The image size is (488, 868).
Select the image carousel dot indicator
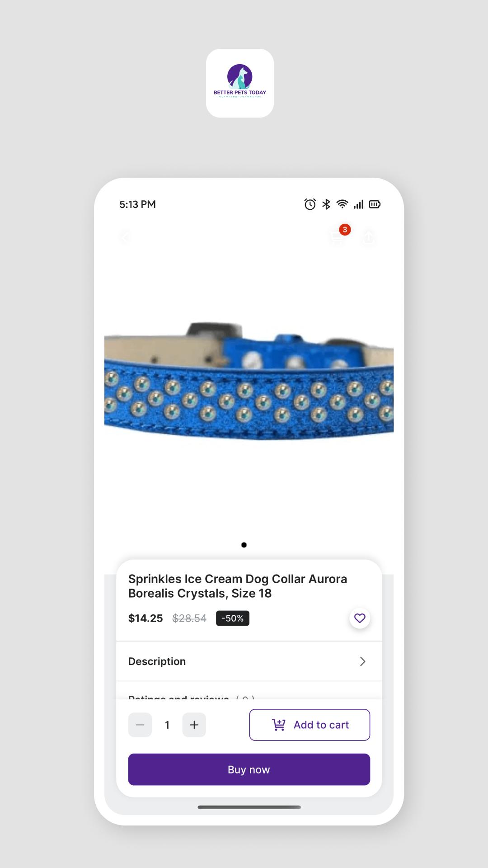click(x=244, y=545)
